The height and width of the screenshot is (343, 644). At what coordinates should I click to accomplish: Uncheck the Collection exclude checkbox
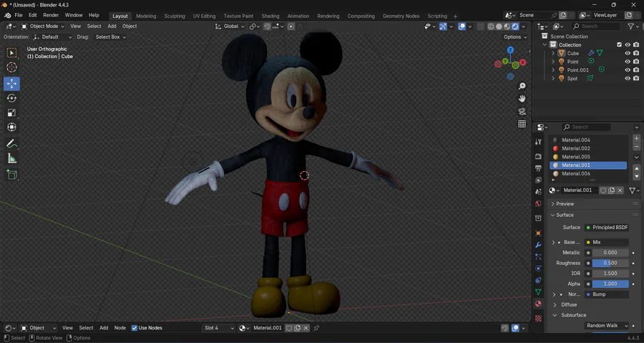620,45
